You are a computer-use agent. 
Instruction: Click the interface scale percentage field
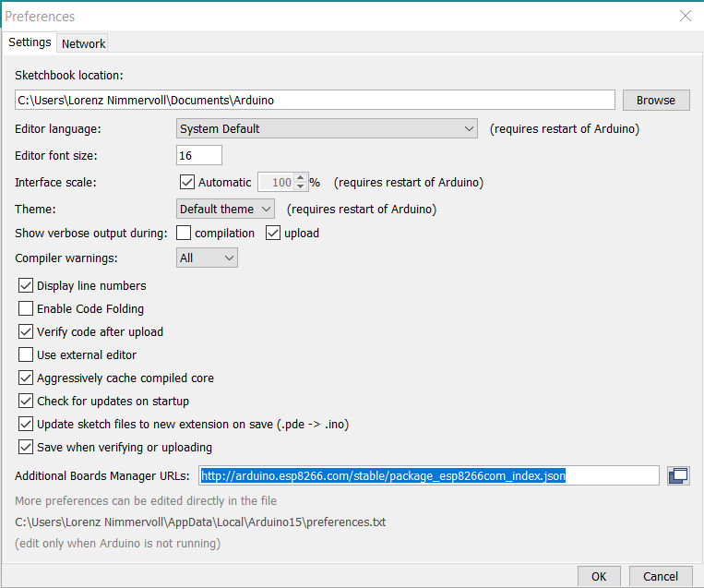pos(277,182)
